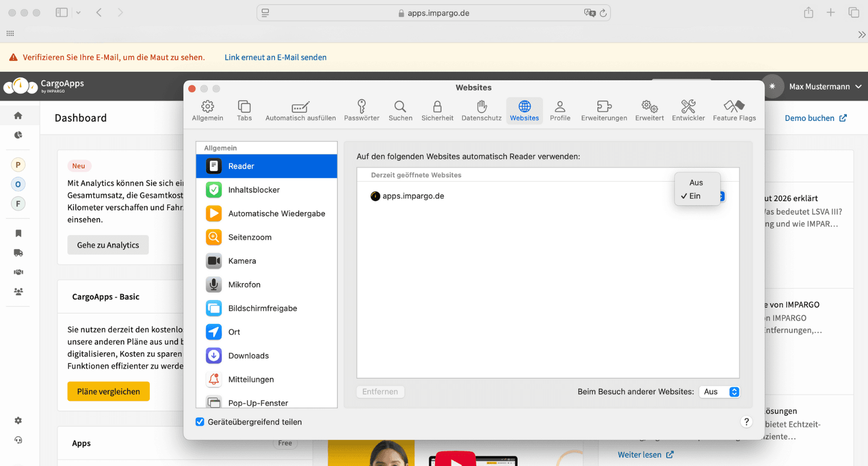Click CargoApps home icon in sidebar

[x=18, y=116]
